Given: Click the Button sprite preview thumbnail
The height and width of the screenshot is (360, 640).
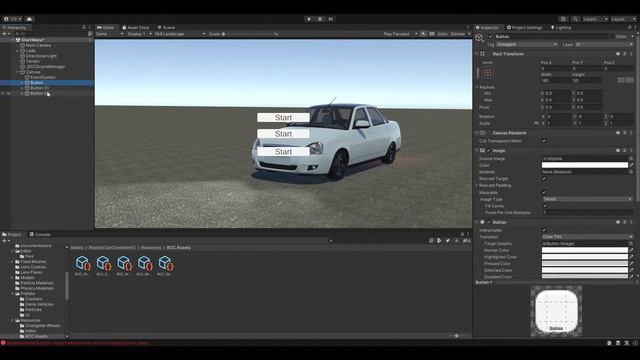Looking at the screenshot, I should tap(556, 311).
